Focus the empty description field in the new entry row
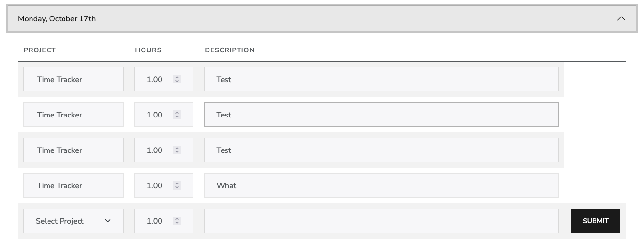Image resolution: width=644 pixels, height=250 pixels. [x=381, y=221]
